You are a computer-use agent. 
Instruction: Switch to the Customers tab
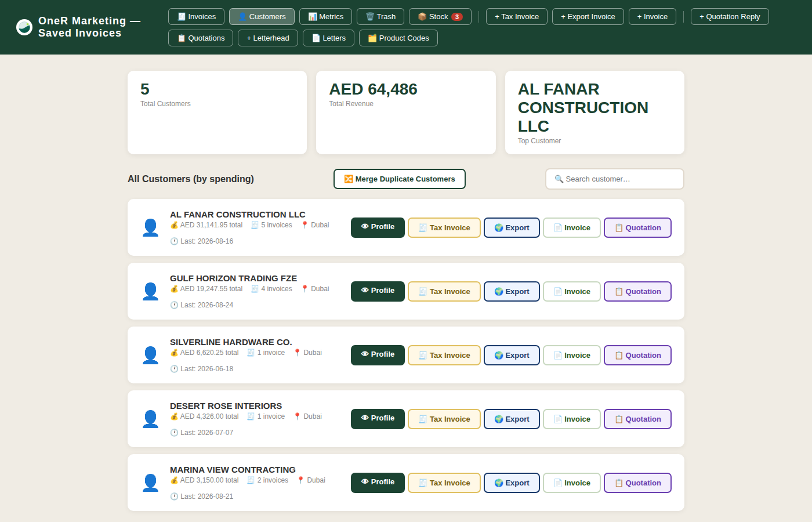(262, 17)
